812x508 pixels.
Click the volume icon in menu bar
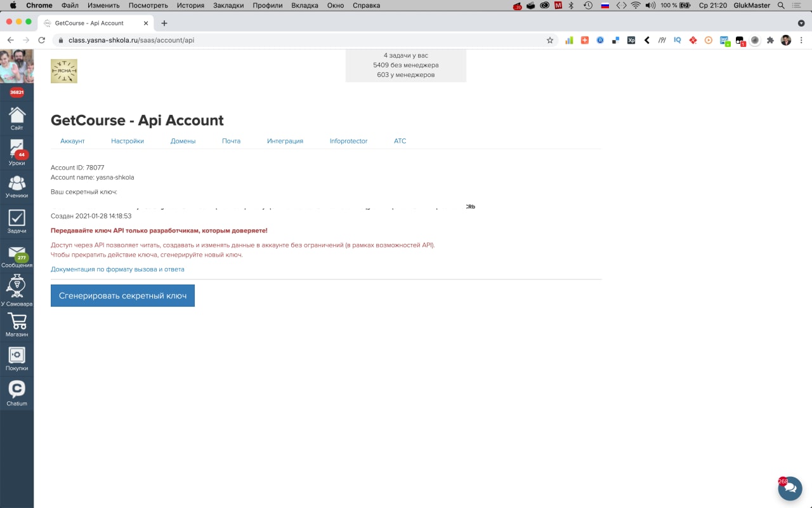650,5
